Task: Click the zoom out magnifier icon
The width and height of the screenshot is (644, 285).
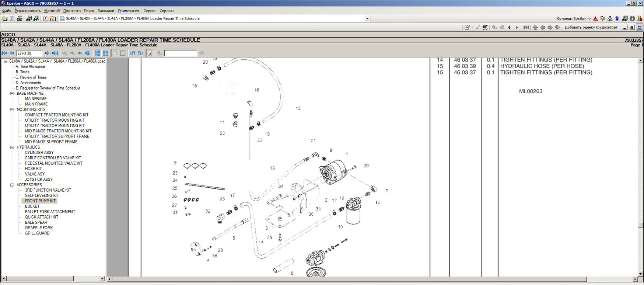Action: [x=72, y=53]
